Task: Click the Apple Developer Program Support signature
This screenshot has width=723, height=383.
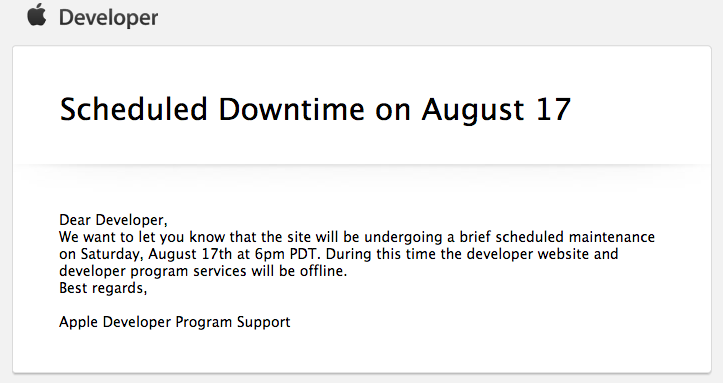Action: tap(175, 322)
